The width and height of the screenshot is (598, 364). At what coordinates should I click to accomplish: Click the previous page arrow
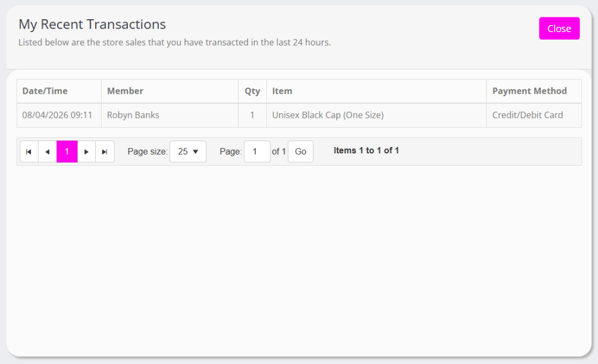coord(47,152)
